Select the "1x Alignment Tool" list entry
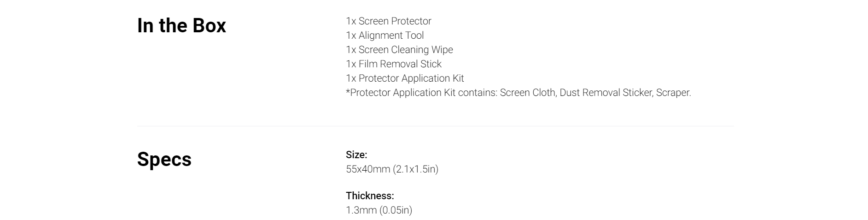 point(384,36)
